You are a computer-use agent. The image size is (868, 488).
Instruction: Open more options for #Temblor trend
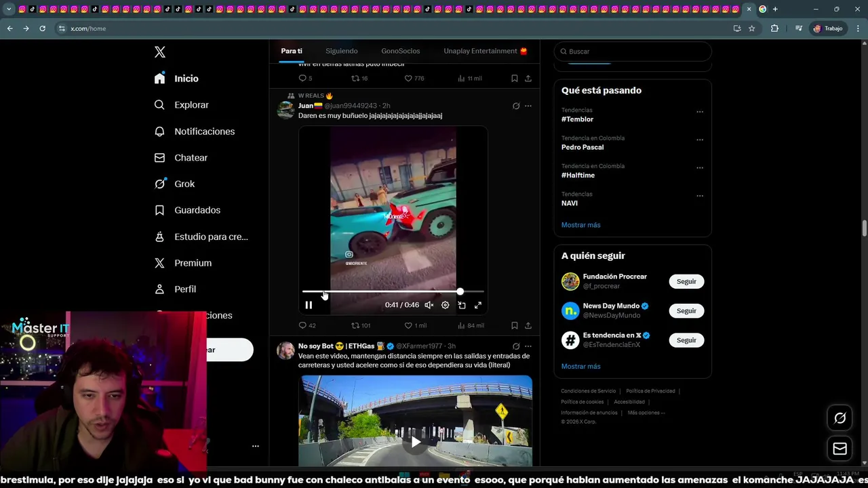pos(700,112)
